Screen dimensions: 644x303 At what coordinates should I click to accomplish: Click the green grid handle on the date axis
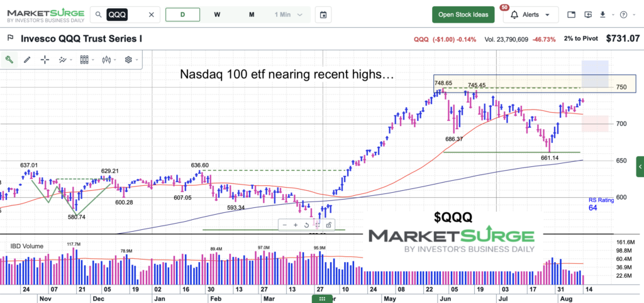coord(323,299)
